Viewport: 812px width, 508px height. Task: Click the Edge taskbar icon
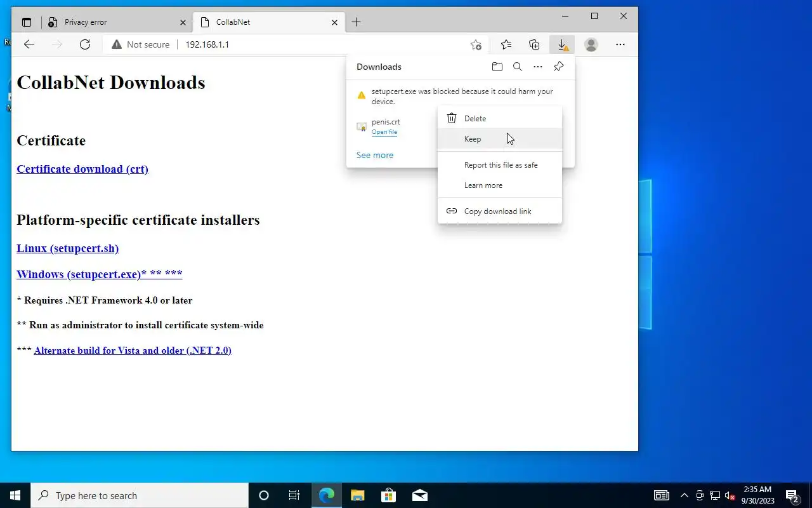(x=327, y=495)
